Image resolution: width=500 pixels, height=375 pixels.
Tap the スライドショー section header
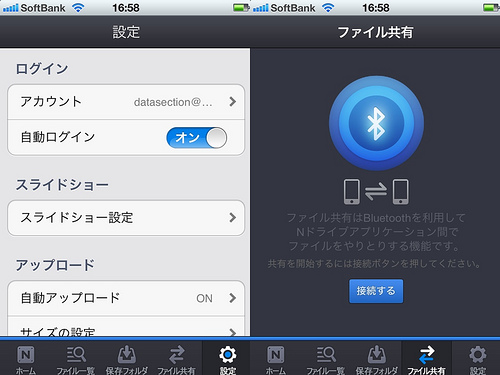pos(62,185)
